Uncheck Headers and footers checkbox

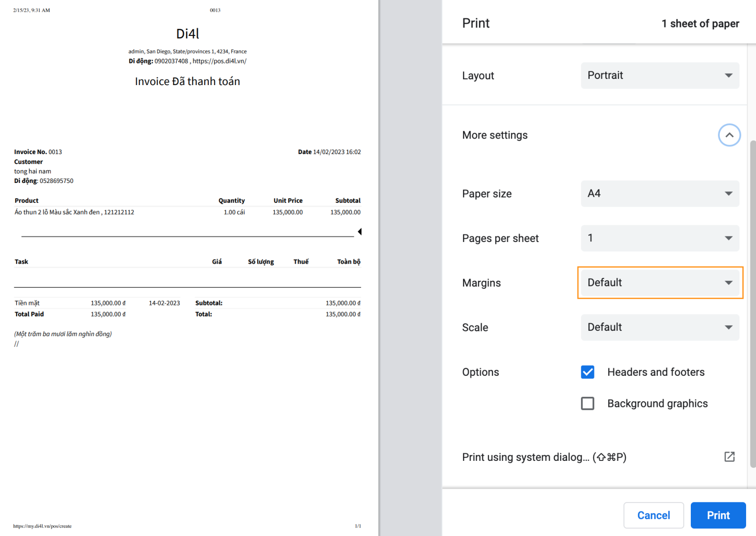click(x=587, y=372)
